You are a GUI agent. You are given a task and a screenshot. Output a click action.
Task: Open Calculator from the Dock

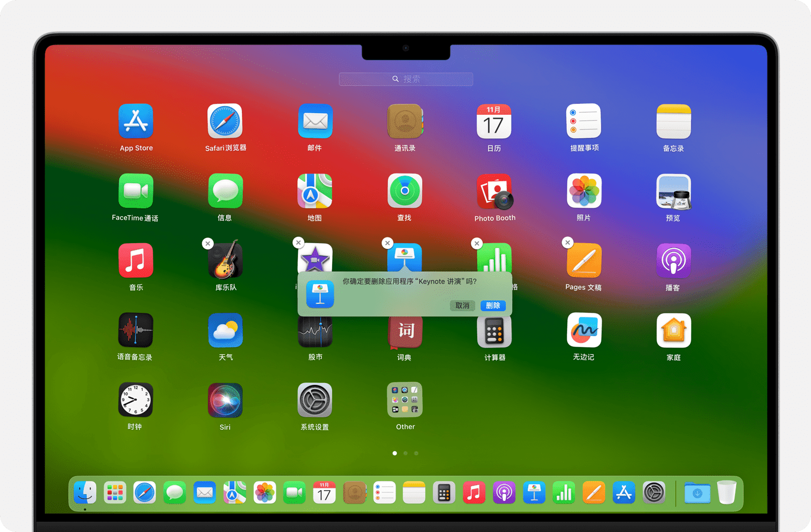(444, 493)
